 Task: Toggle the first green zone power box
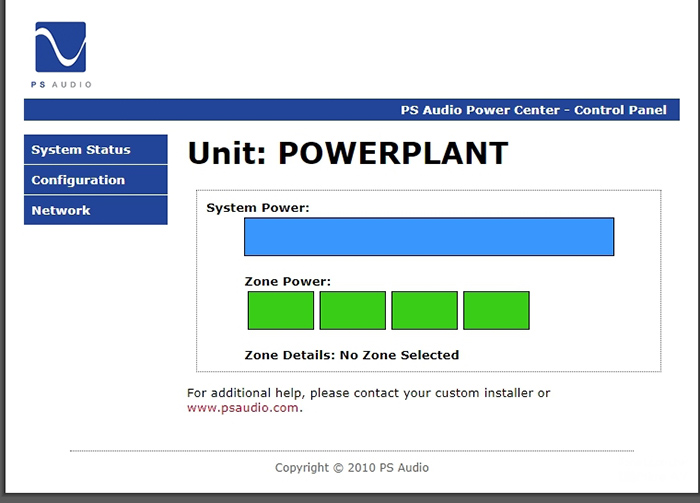pyautogui.click(x=281, y=311)
